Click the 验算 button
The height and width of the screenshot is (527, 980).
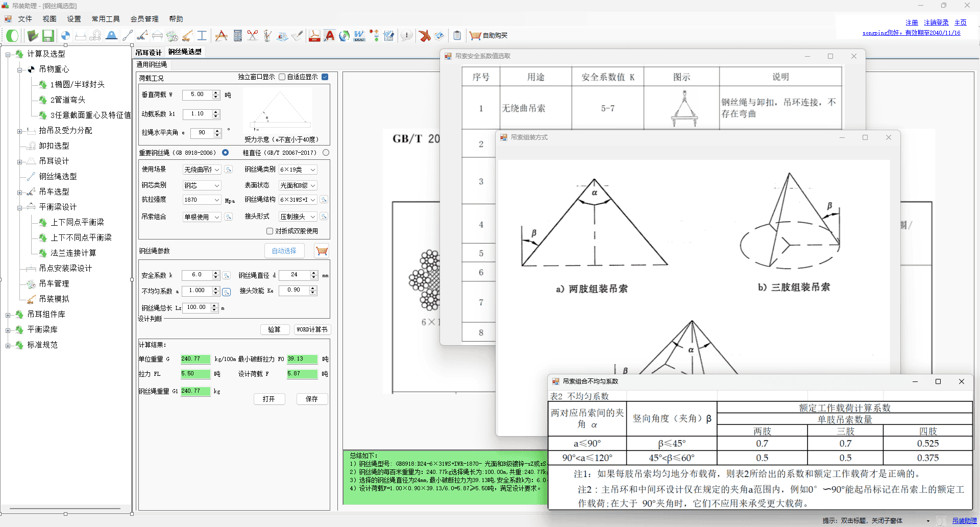click(x=275, y=329)
